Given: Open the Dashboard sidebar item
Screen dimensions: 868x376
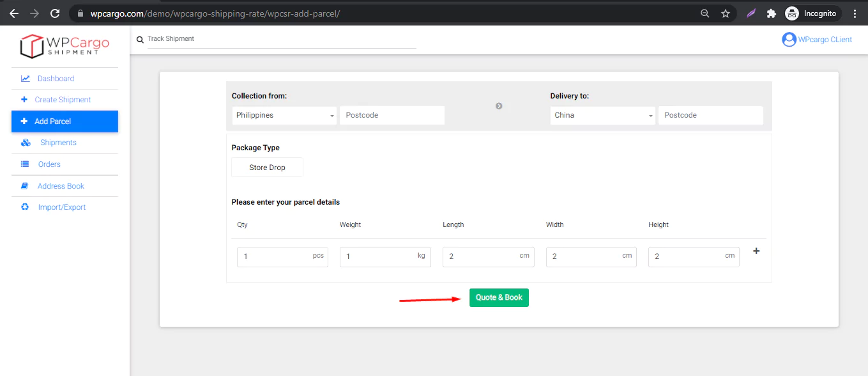Looking at the screenshot, I should coord(56,79).
